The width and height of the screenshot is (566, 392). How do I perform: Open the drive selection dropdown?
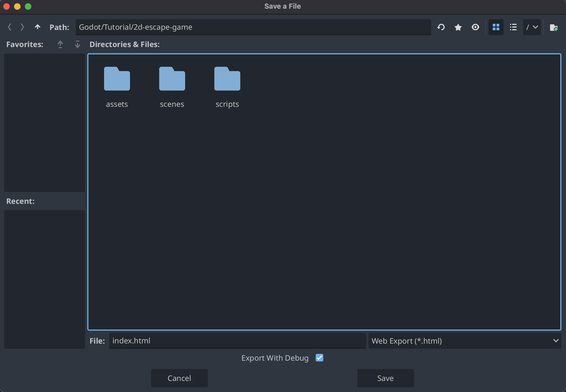[532, 27]
